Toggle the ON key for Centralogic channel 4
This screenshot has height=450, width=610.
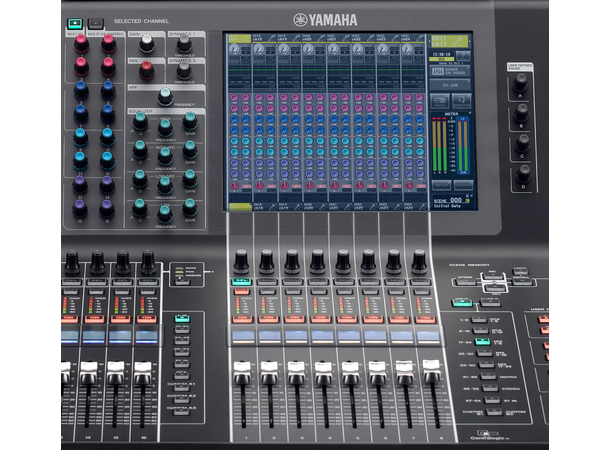[321, 319]
